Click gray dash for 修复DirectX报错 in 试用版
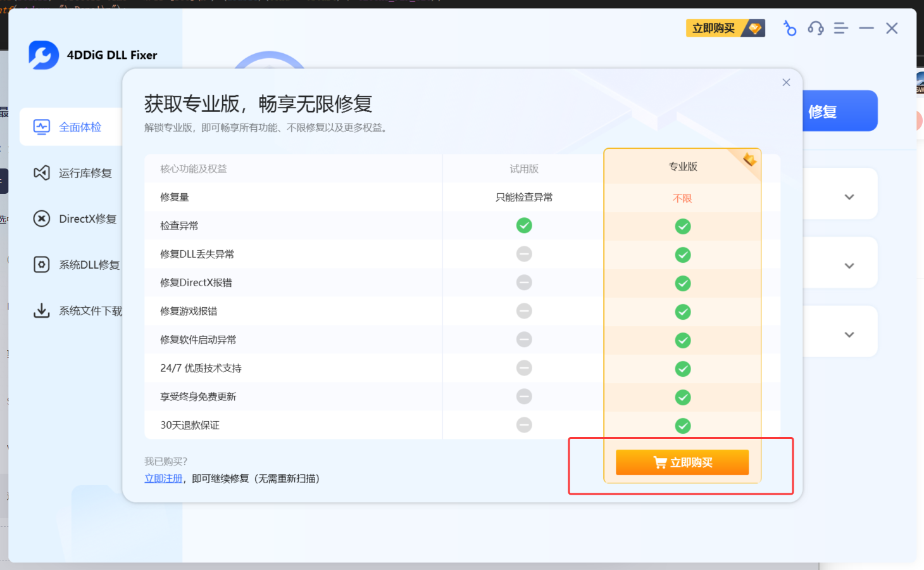The width and height of the screenshot is (924, 570). tap(524, 282)
